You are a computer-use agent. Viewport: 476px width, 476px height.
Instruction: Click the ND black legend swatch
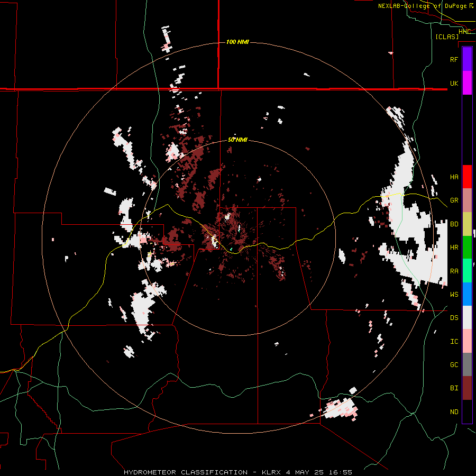click(467, 411)
